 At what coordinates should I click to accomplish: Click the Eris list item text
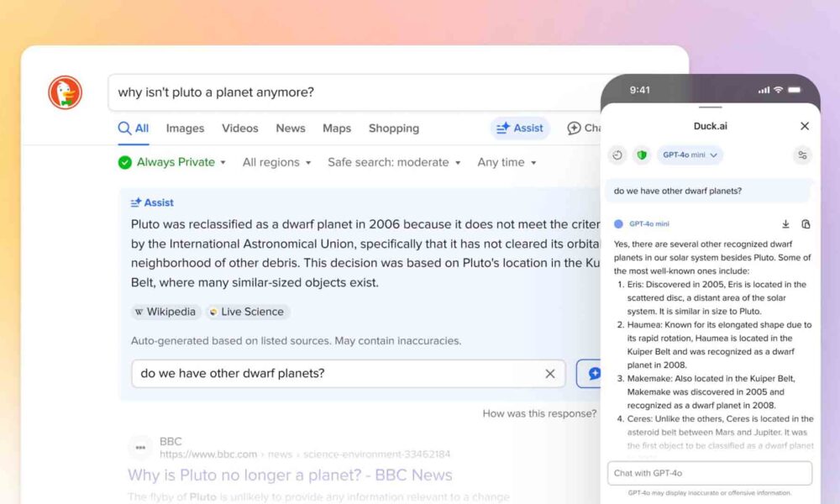pyautogui.click(x=717, y=298)
